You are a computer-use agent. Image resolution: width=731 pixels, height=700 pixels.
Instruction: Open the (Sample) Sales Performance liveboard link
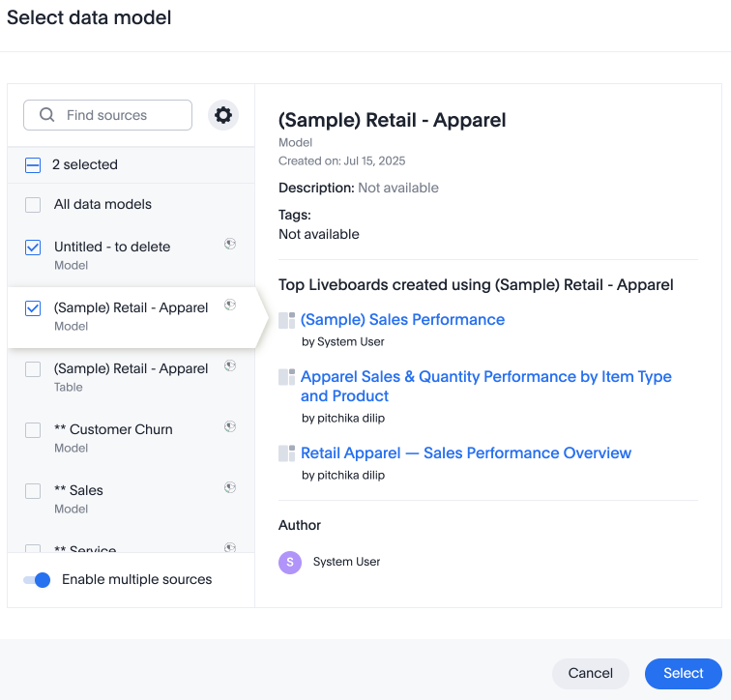[x=402, y=320]
